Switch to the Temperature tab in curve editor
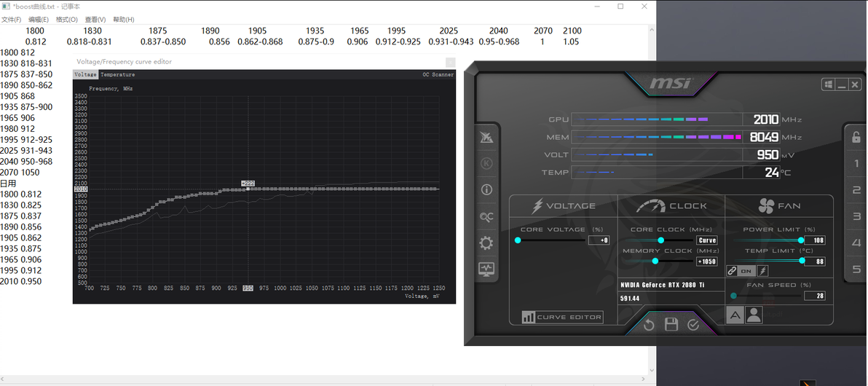868x386 pixels. [118, 74]
